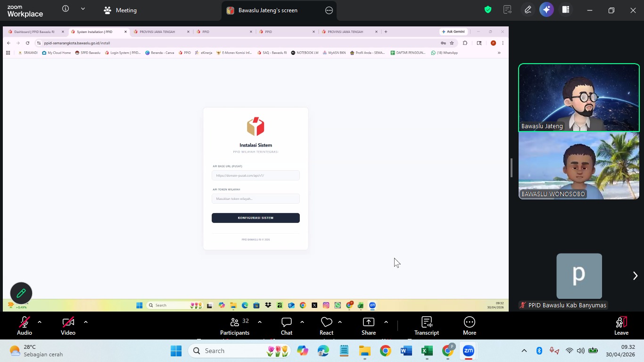Open the More options menu
The image size is (644, 362).
coord(470,326)
